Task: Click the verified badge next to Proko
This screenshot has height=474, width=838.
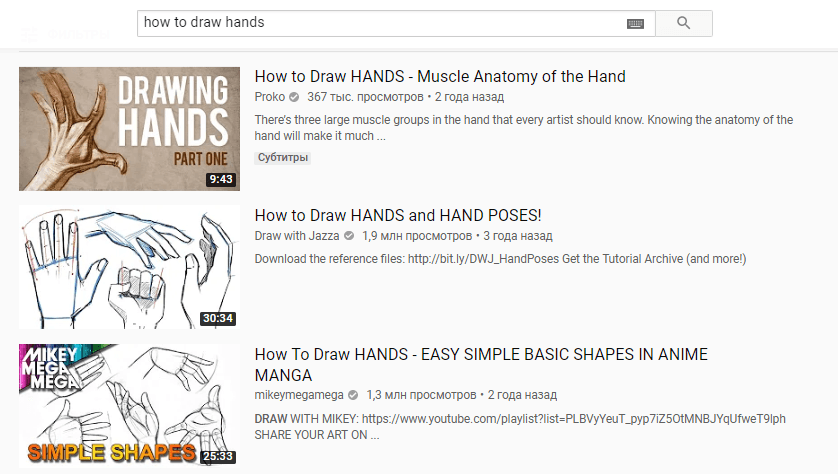Action: coord(294,97)
